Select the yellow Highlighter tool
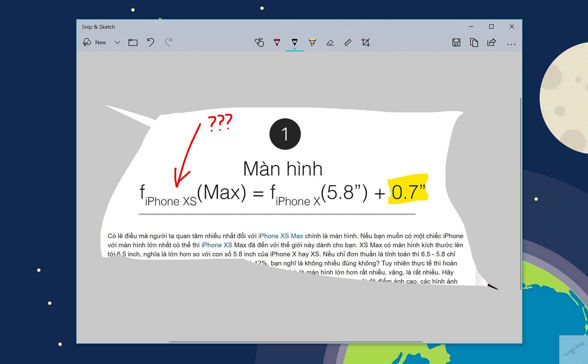 coord(312,42)
